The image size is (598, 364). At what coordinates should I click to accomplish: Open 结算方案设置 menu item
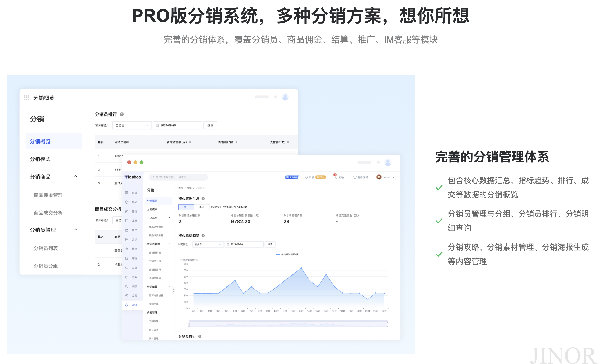[156, 295]
